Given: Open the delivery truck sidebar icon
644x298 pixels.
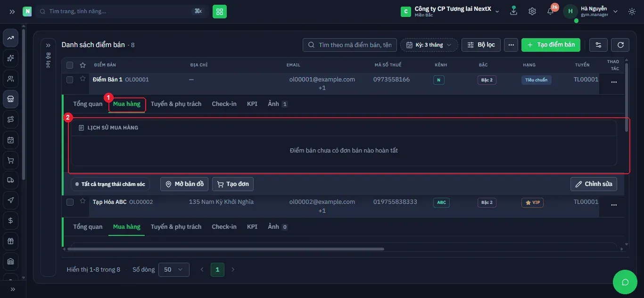Looking at the screenshot, I should 10,180.
